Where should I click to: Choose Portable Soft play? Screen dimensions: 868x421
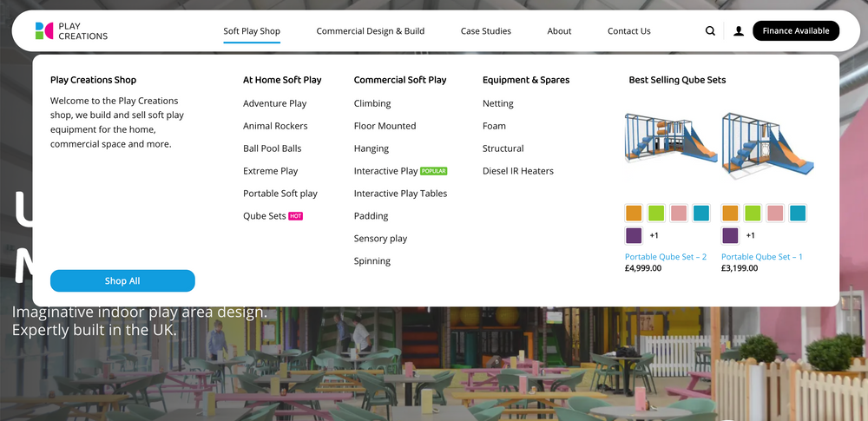click(x=280, y=194)
